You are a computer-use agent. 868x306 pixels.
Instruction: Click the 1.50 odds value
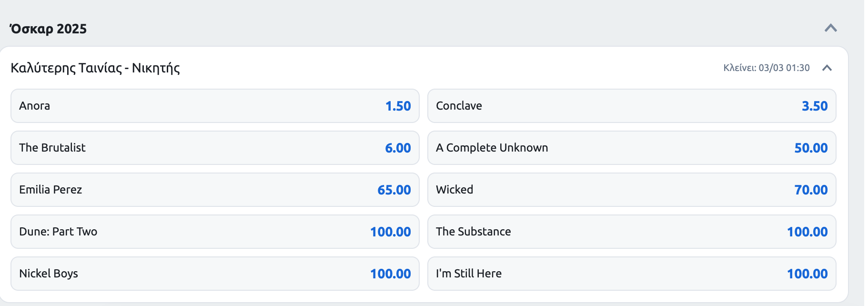tap(398, 106)
